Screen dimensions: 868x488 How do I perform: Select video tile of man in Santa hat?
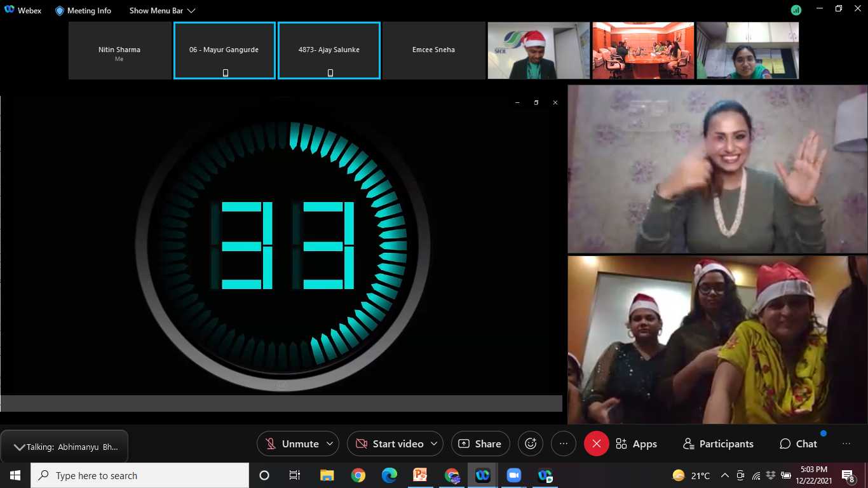539,50
